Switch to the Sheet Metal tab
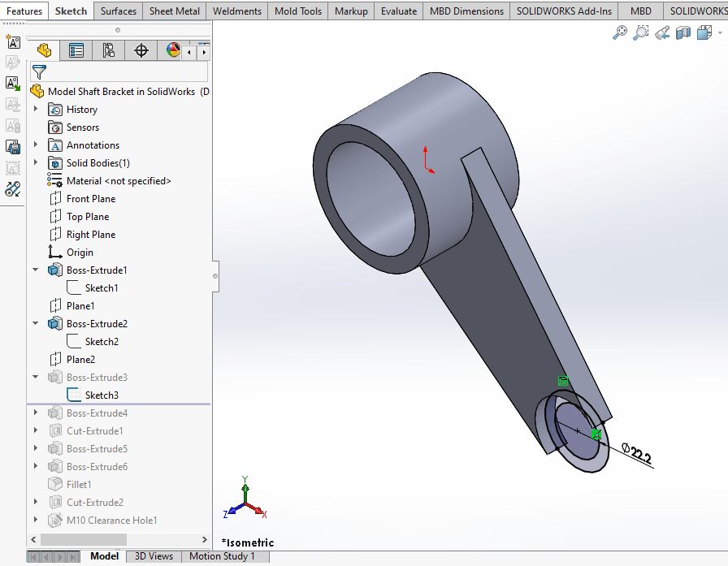Screen dimensions: 728x566 174,11
